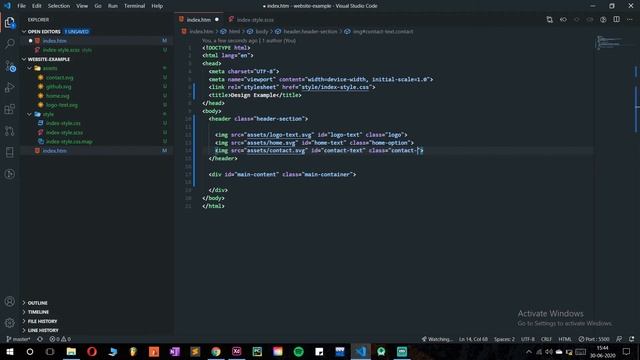Click the feedback icon in status bar
This screenshot has height=360, width=640.
click(x=619, y=339)
